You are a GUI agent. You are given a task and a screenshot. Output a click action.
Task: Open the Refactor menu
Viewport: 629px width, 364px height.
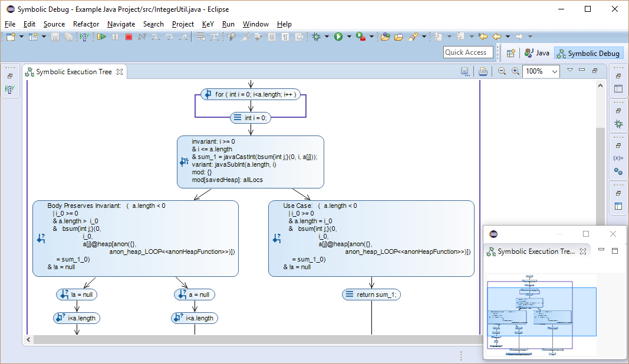[x=86, y=24]
